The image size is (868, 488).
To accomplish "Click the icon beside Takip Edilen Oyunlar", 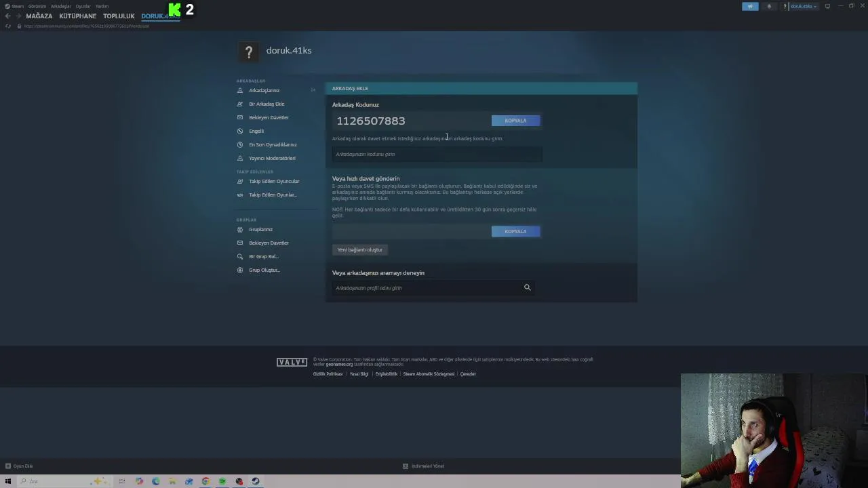I will [x=240, y=195].
